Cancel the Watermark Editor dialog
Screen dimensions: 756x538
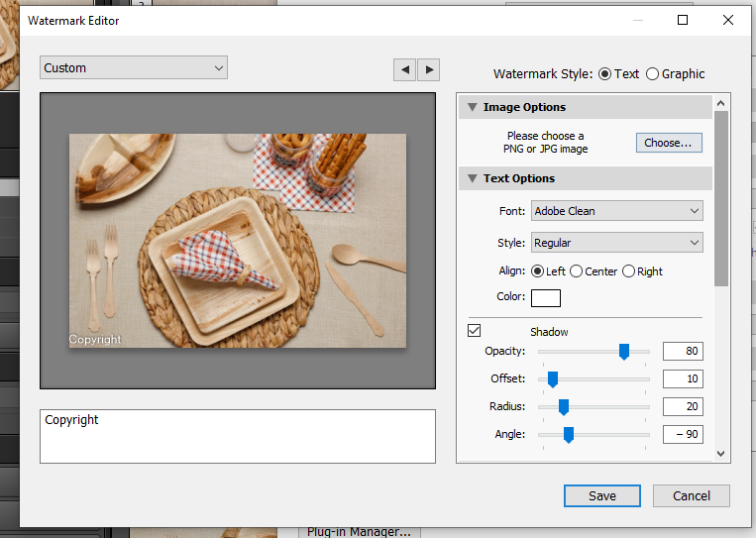[x=692, y=496]
